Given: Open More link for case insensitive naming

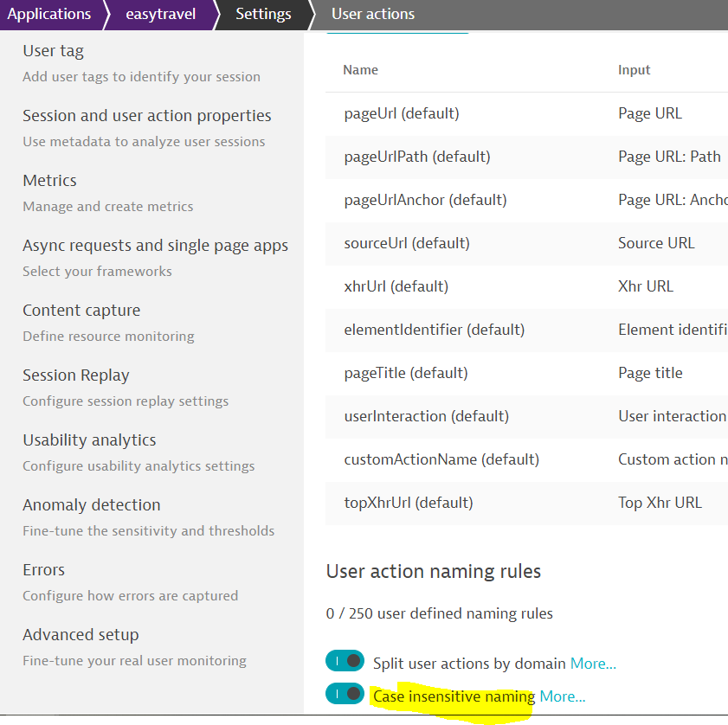Looking at the screenshot, I should coord(563,696).
